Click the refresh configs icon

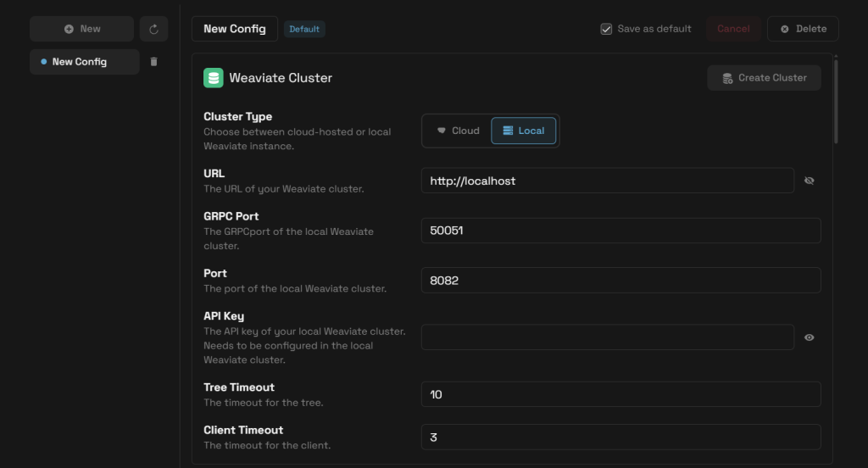[153, 29]
